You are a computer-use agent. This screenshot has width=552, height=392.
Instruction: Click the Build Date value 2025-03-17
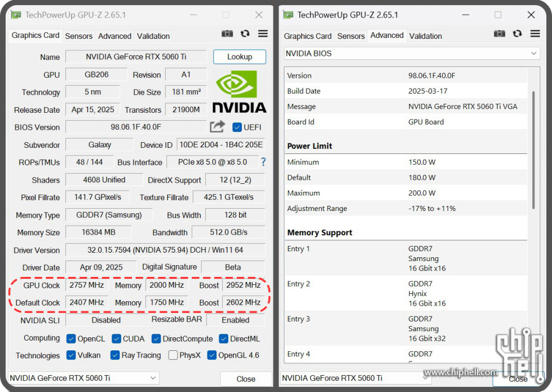428,91
